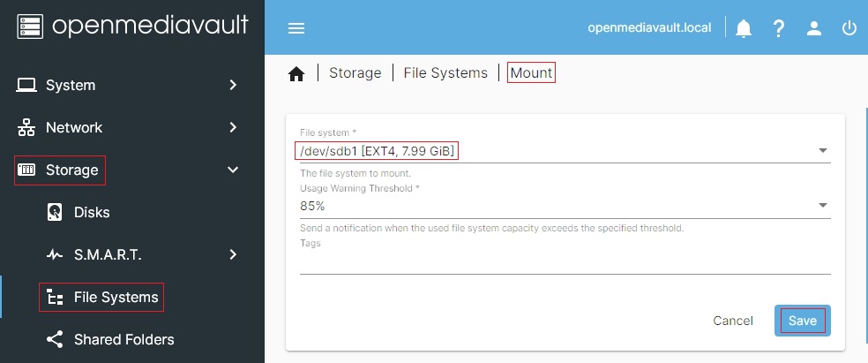
Task: Click the help question mark icon
Action: (x=779, y=27)
